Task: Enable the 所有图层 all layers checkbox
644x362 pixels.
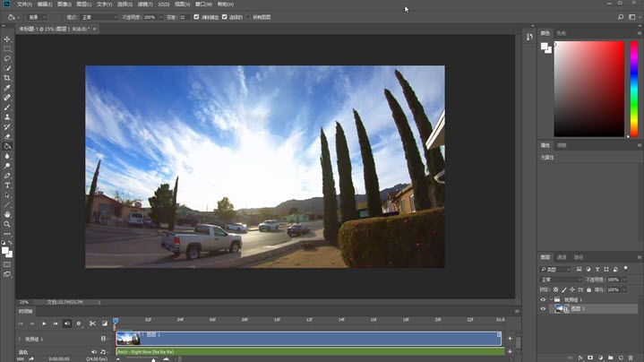Action: coord(246,17)
